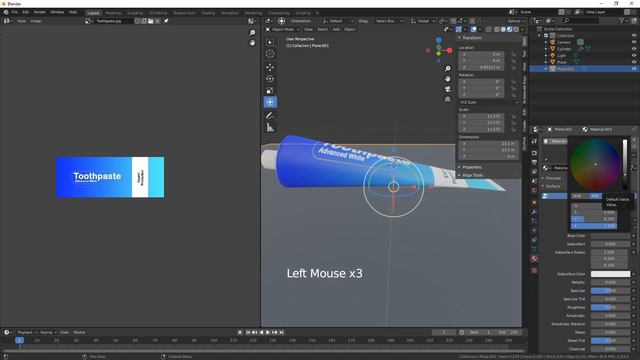Open the Playback popover in timeline
Image resolution: width=640 pixels, height=360 pixels.
click(27, 332)
